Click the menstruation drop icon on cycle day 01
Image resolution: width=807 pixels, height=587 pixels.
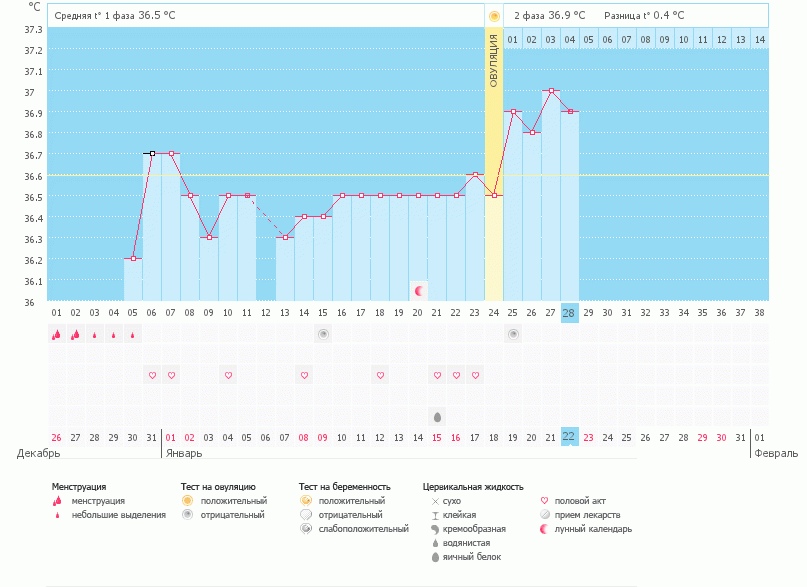(56, 335)
